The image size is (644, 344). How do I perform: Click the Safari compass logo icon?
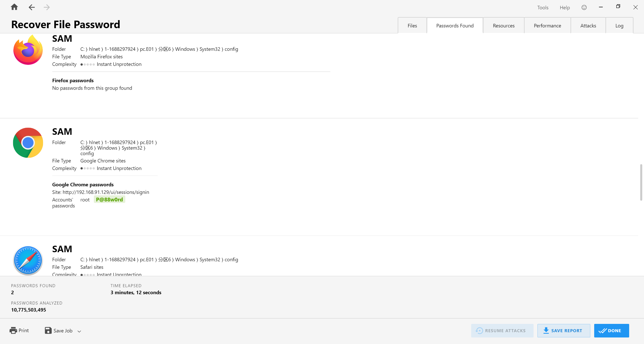pos(28,260)
